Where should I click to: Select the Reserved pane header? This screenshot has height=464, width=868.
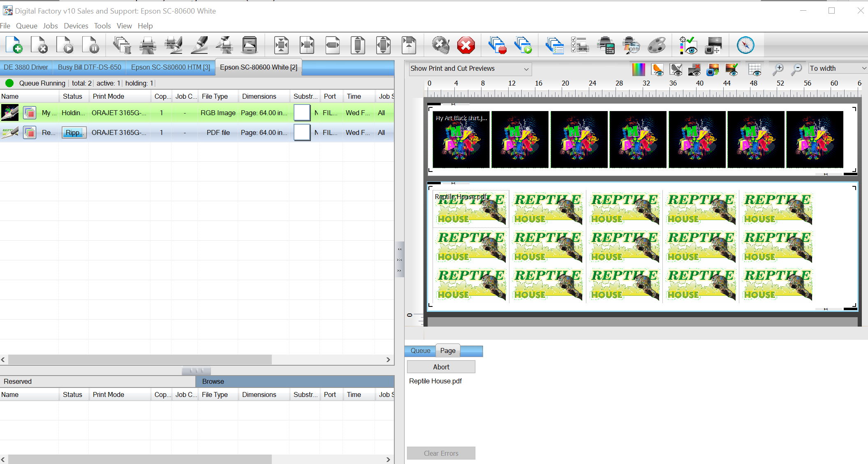pyautogui.click(x=97, y=381)
